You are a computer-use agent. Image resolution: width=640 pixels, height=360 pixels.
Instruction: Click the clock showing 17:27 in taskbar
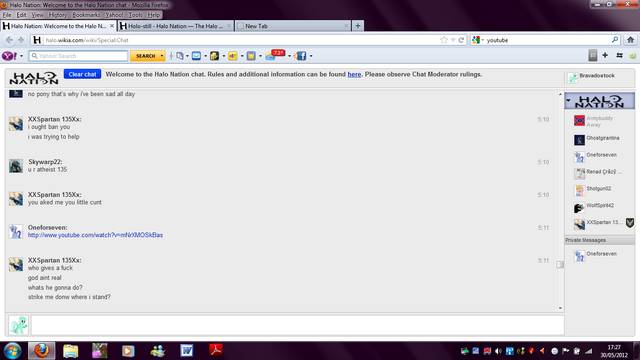coord(614,347)
